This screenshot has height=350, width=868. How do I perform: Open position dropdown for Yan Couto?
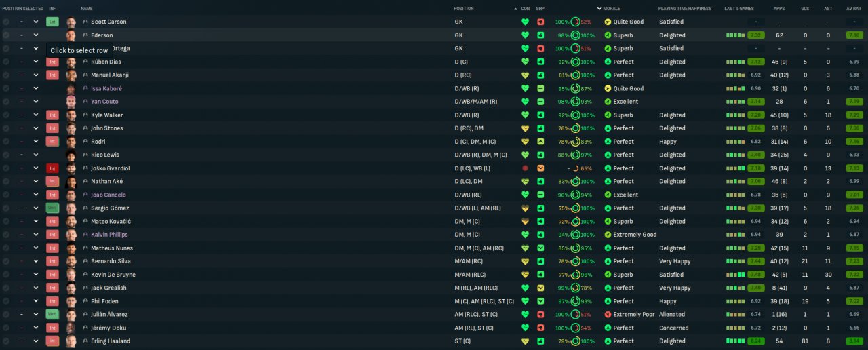tap(36, 102)
